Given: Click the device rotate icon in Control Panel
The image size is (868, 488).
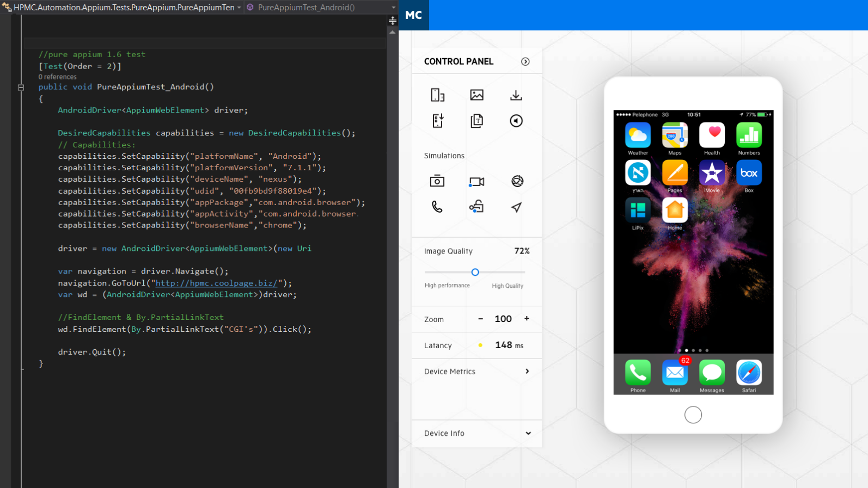Looking at the screenshot, I should coord(437,95).
